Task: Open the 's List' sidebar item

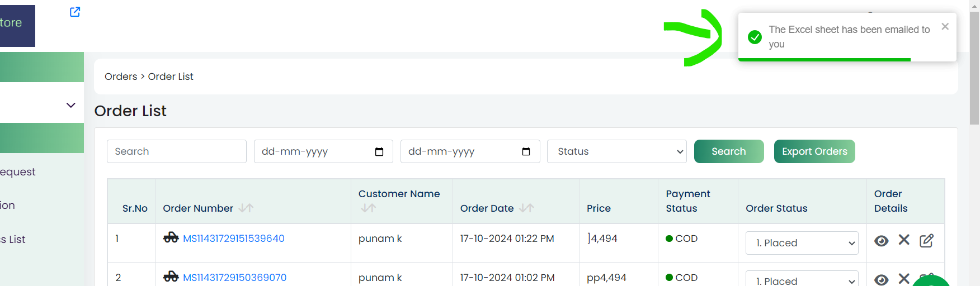Action: pos(13,239)
